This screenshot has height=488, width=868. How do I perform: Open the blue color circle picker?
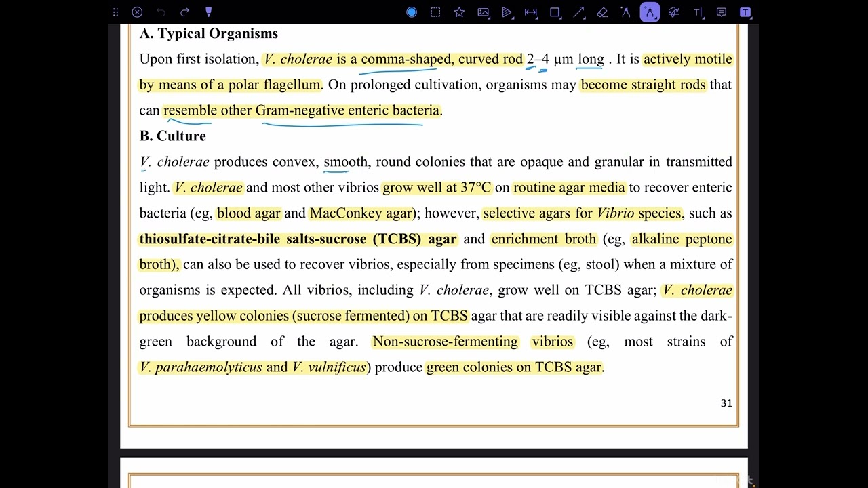[x=412, y=12]
